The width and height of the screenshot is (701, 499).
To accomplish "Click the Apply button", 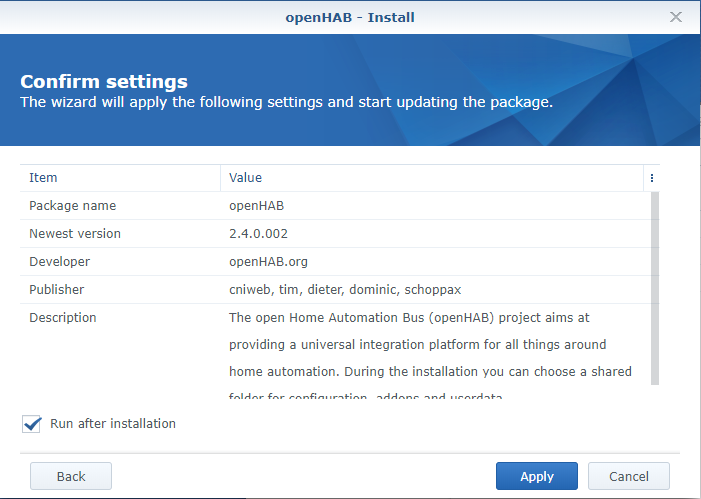I will click(x=536, y=476).
